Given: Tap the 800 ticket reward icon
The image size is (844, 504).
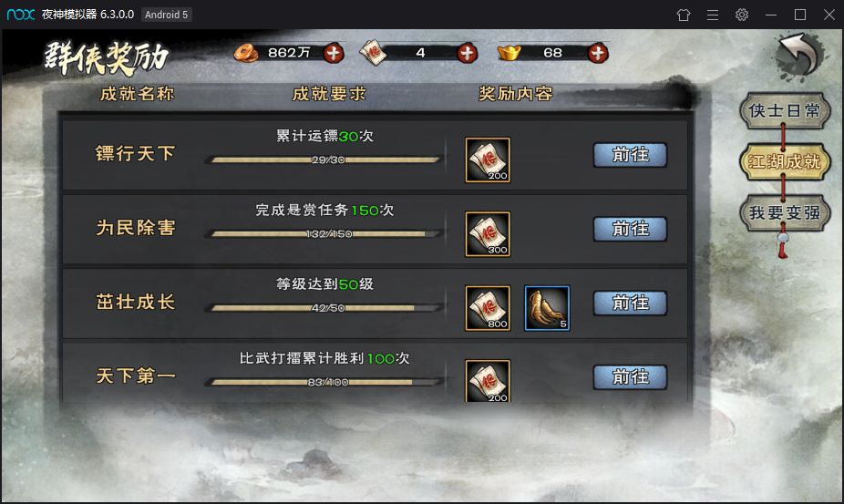Looking at the screenshot, I should (x=488, y=308).
